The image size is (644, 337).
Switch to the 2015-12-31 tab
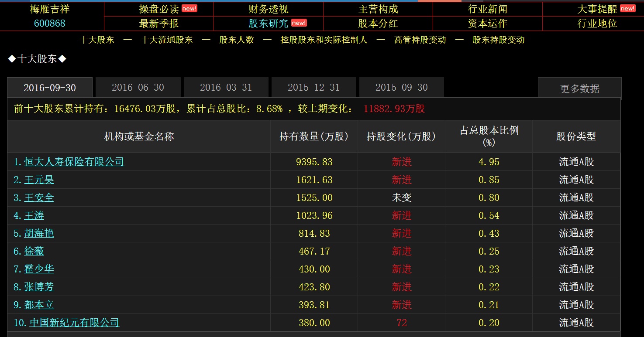pos(313,87)
